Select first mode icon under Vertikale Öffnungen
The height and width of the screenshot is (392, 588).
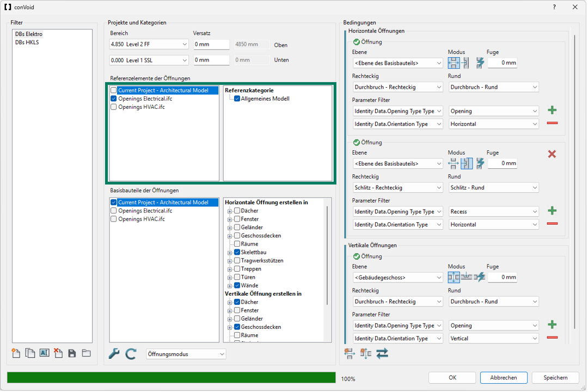tap(454, 277)
